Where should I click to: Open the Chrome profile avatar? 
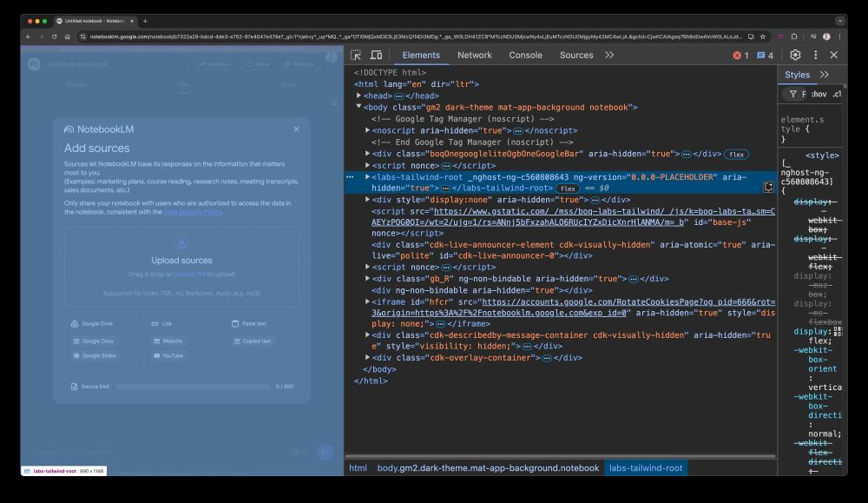[826, 36]
